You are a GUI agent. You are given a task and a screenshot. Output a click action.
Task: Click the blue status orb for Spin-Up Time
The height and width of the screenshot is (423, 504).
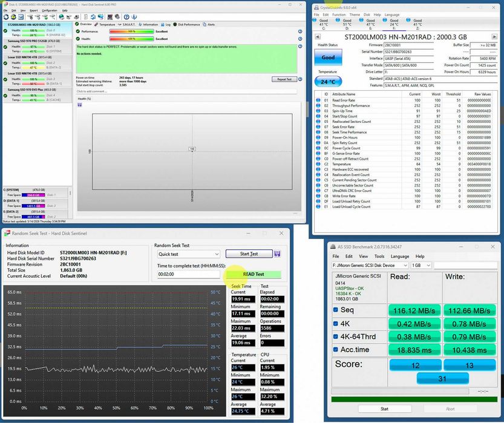click(318, 111)
